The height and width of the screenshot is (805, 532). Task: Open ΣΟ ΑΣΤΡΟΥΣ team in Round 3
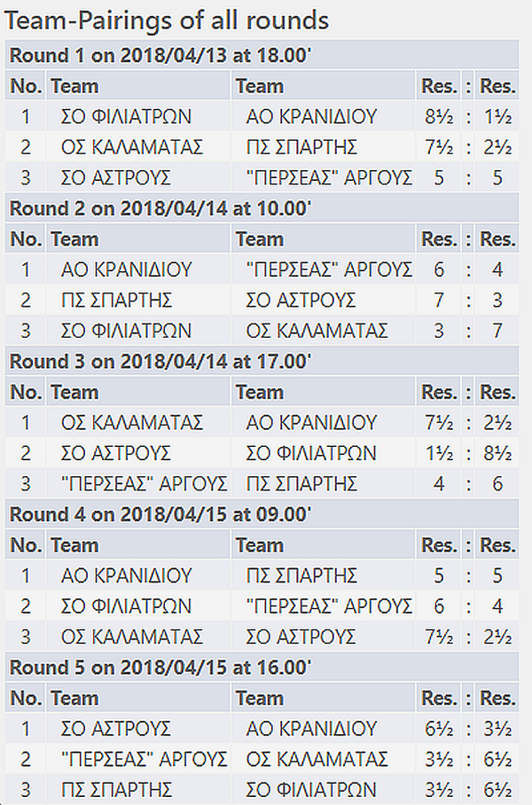click(x=115, y=453)
